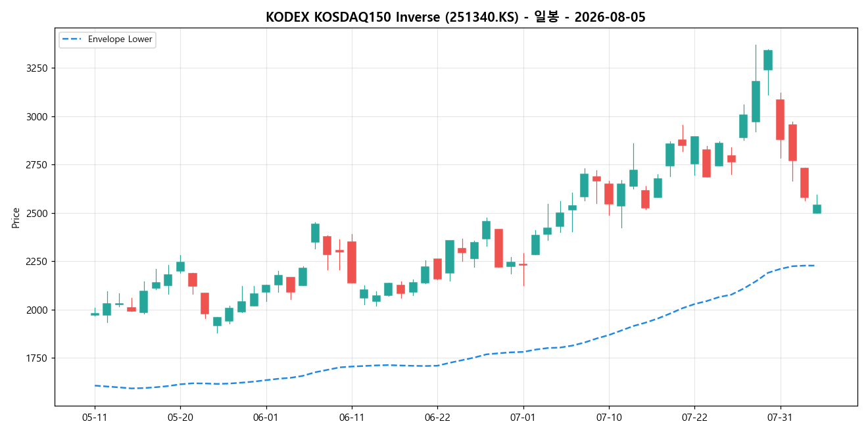
Task: Click the highest green candle near 3250
Action: (768, 60)
